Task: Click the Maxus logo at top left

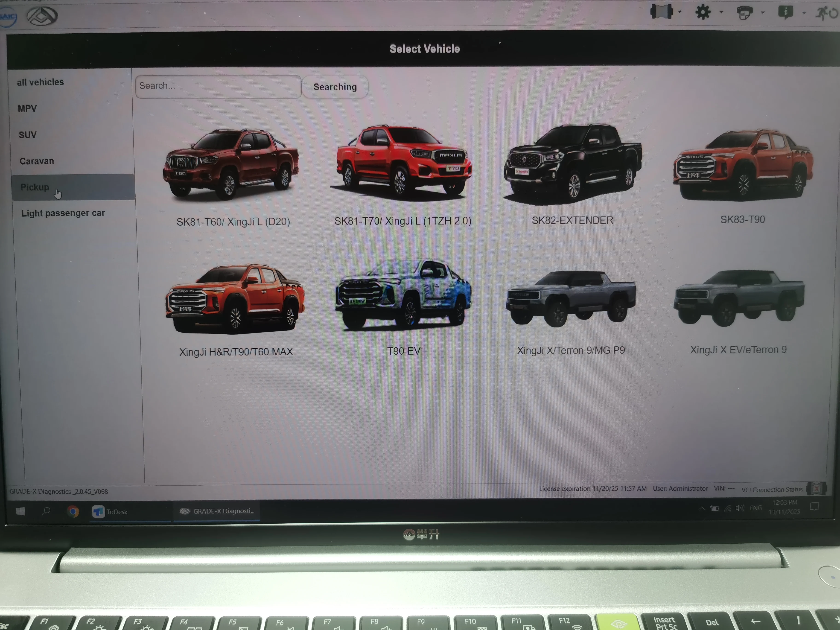Action: (42, 16)
